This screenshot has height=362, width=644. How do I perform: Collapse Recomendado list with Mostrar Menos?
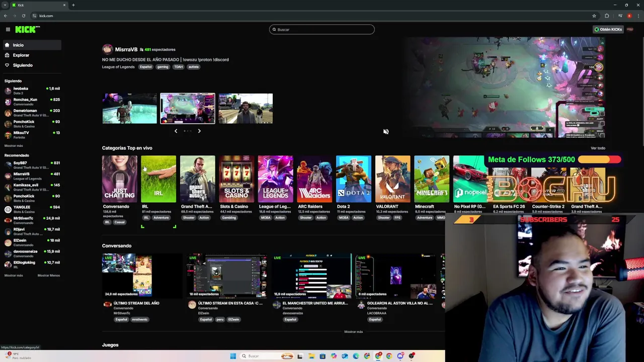point(49,276)
